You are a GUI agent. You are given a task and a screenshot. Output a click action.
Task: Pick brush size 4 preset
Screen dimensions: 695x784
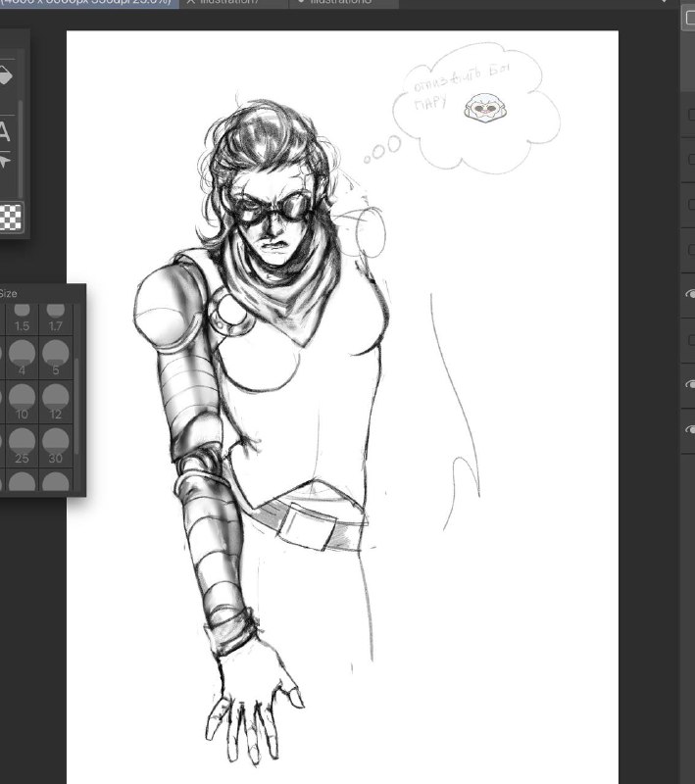tap(22, 358)
